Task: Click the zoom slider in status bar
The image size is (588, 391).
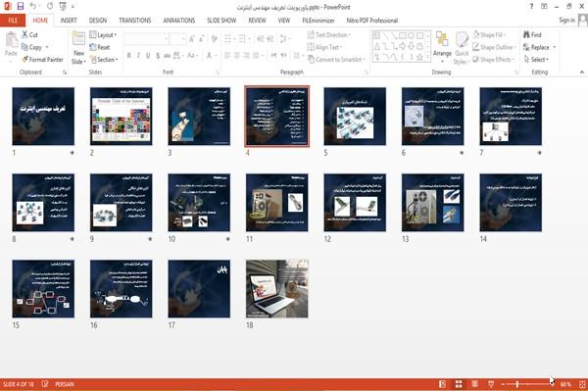Action: click(527, 384)
